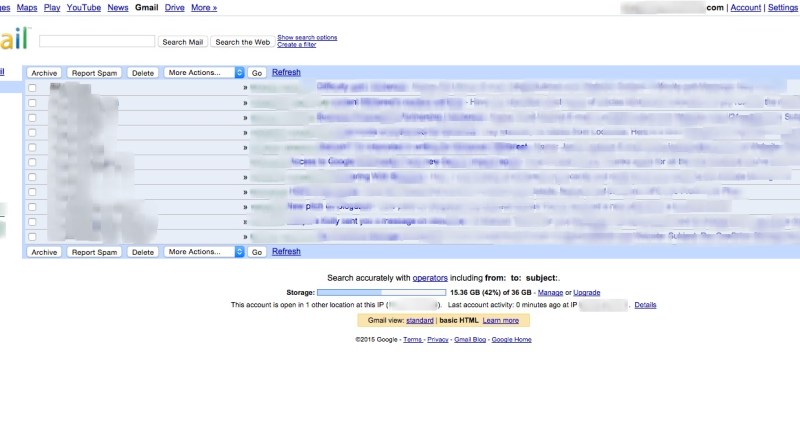This screenshot has width=800, height=445.
Task: Click the » marker in first email row
Action: pyautogui.click(x=245, y=88)
